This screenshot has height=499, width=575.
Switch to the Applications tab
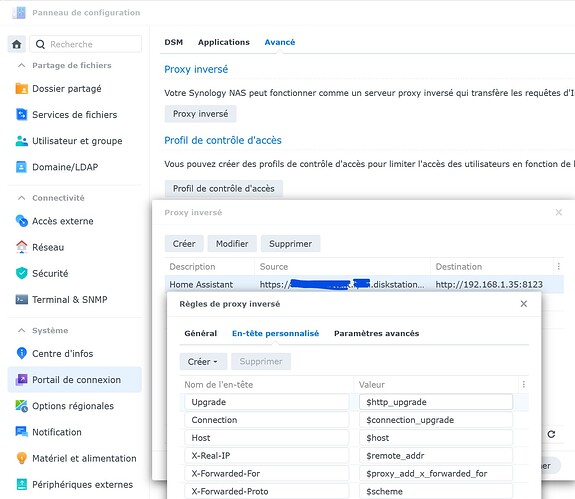click(x=224, y=42)
